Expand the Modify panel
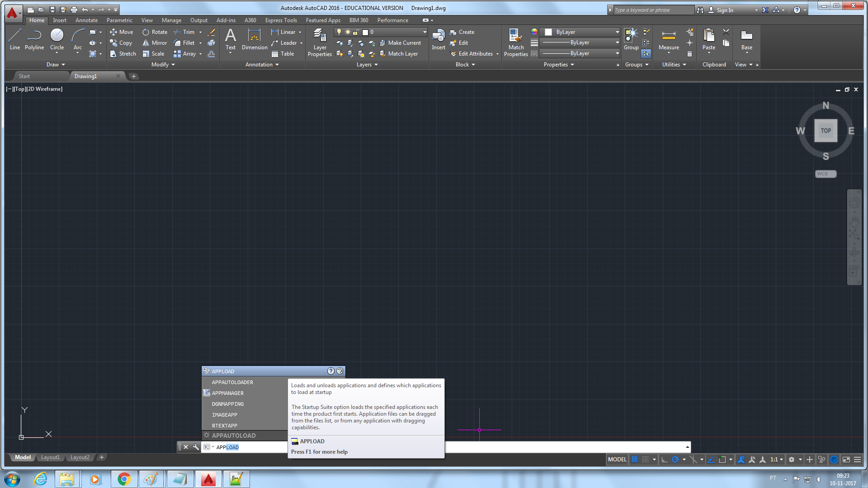868x488 pixels. pos(163,65)
